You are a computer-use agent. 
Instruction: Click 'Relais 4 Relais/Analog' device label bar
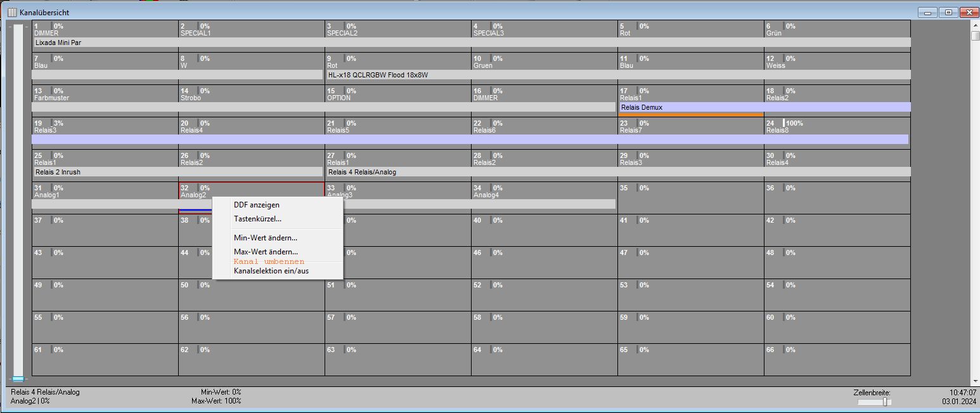(618, 172)
